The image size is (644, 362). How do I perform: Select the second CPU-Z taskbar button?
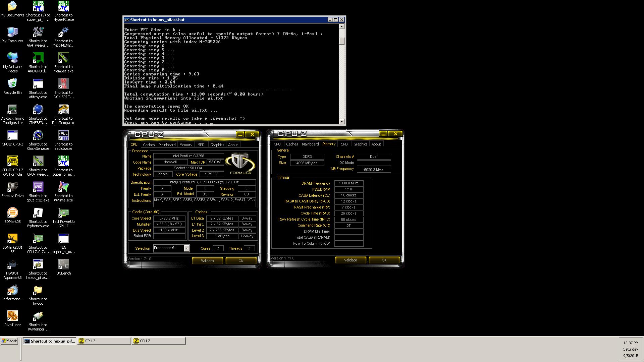[x=159, y=341]
